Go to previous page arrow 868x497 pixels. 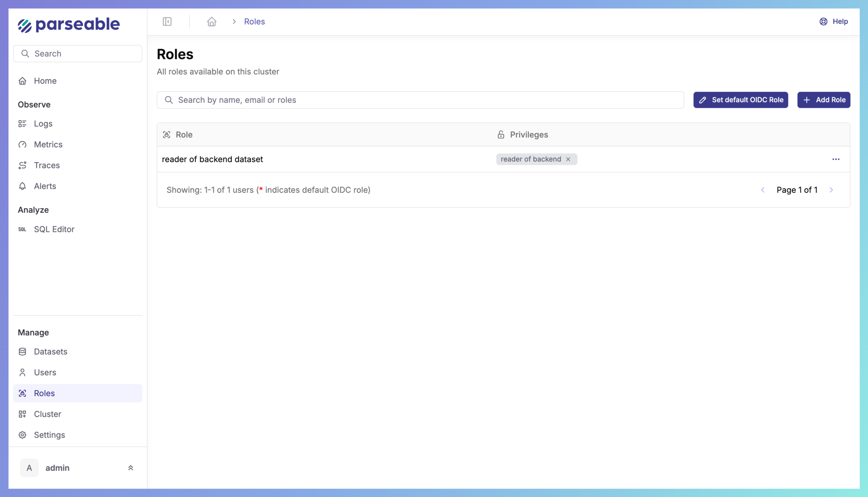pyautogui.click(x=762, y=190)
